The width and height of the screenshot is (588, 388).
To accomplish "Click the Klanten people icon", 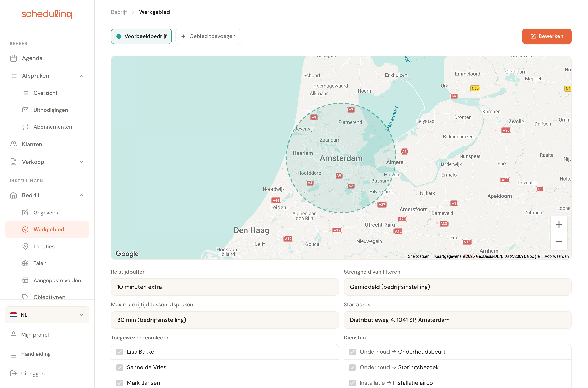I will tap(13, 144).
